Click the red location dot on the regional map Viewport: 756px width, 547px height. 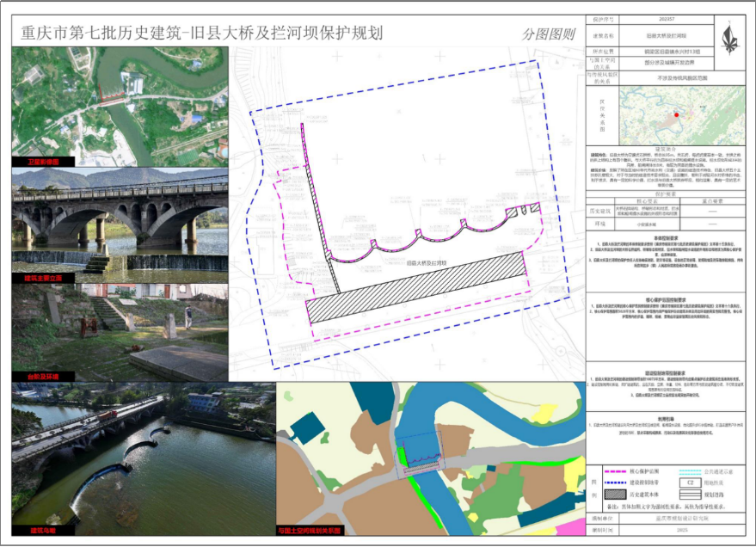tap(677, 114)
